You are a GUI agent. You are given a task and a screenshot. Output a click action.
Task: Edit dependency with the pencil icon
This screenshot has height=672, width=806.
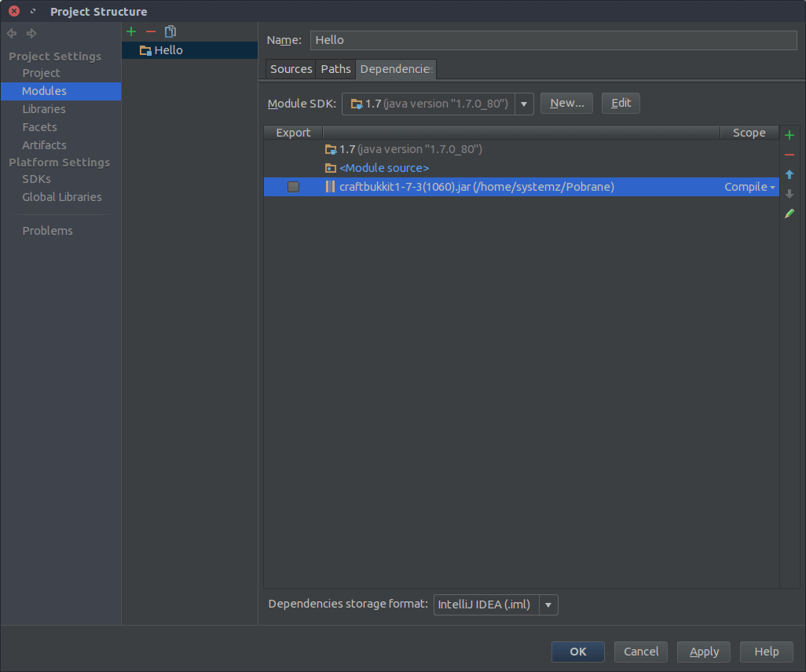(x=790, y=214)
